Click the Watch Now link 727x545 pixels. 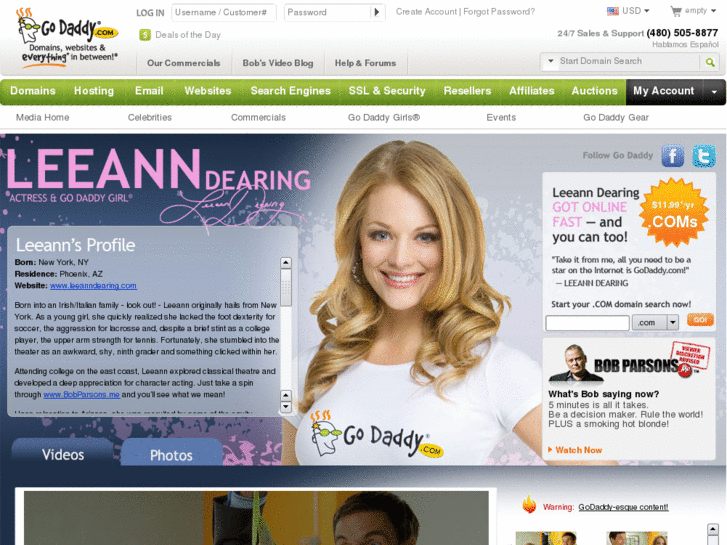(579, 450)
